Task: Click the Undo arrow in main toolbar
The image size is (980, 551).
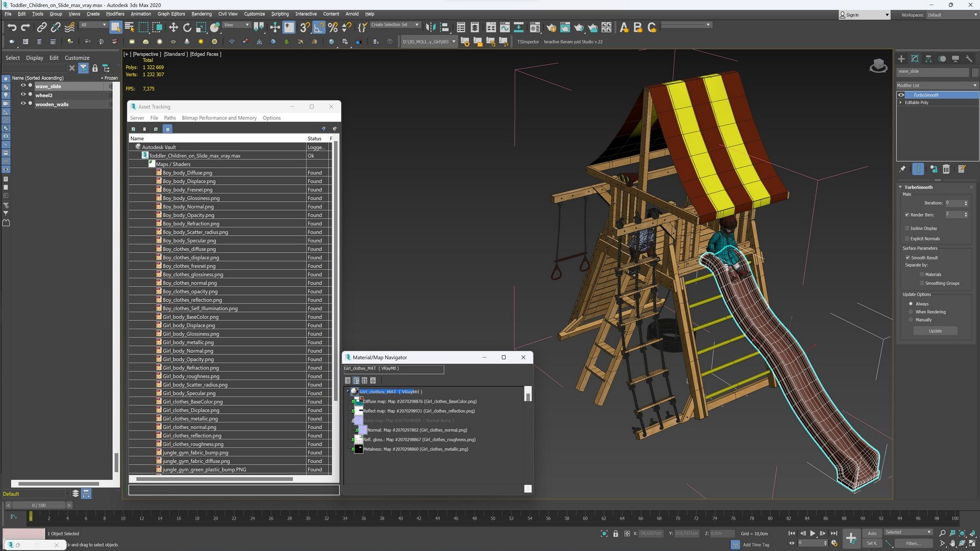Action: point(12,27)
